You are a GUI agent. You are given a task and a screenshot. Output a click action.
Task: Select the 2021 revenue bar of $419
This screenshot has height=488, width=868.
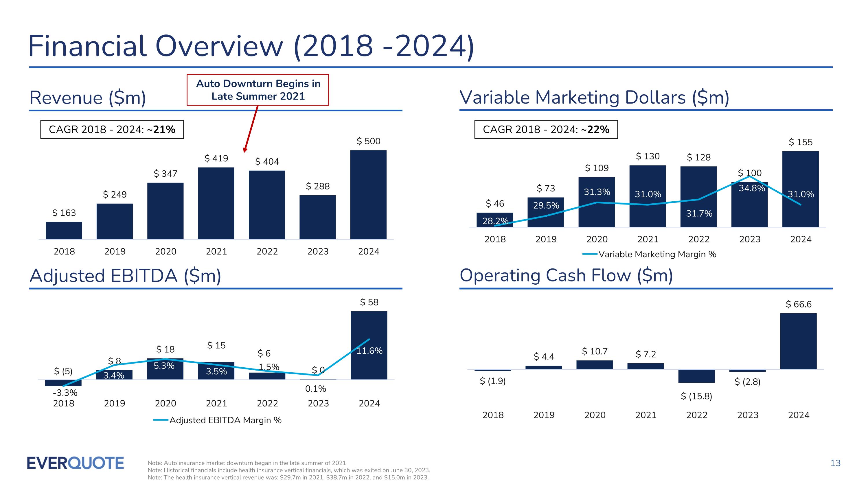(216, 203)
